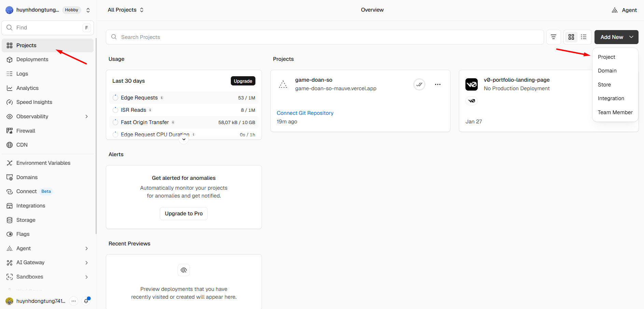Image resolution: width=644 pixels, height=309 pixels.
Task: Click the Connect Git Repository link
Action: (305, 113)
